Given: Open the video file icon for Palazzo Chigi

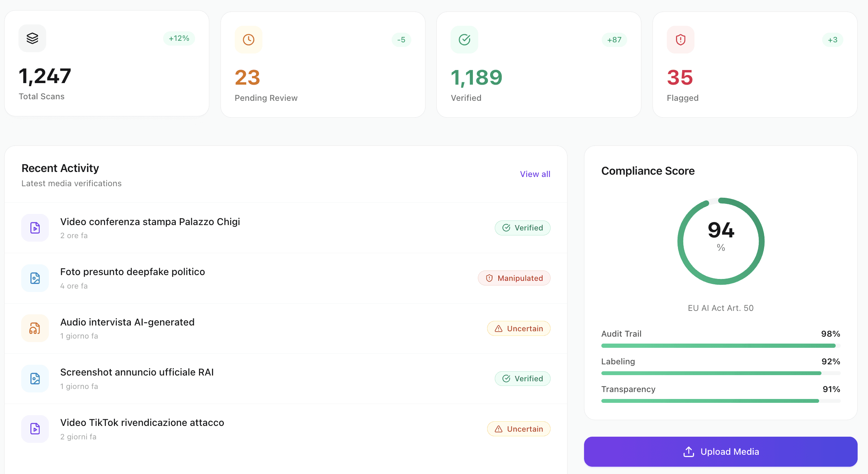Looking at the screenshot, I should click(x=35, y=228).
